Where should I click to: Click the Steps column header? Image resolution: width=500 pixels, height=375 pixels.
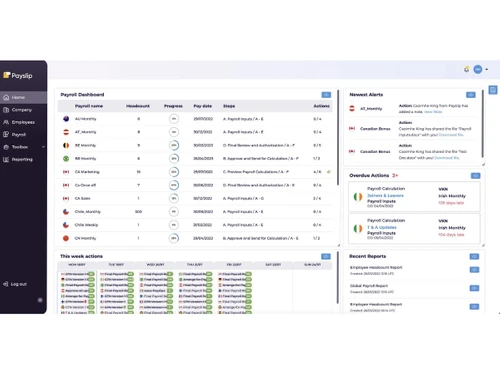pos(229,106)
